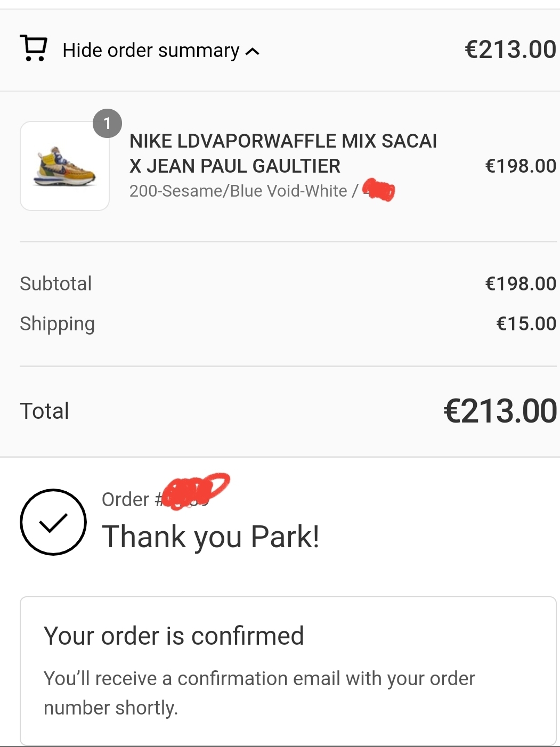Viewport: 560px width, 747px height.
Task: Click the shopping cart icon
Action: coord(34,48)
